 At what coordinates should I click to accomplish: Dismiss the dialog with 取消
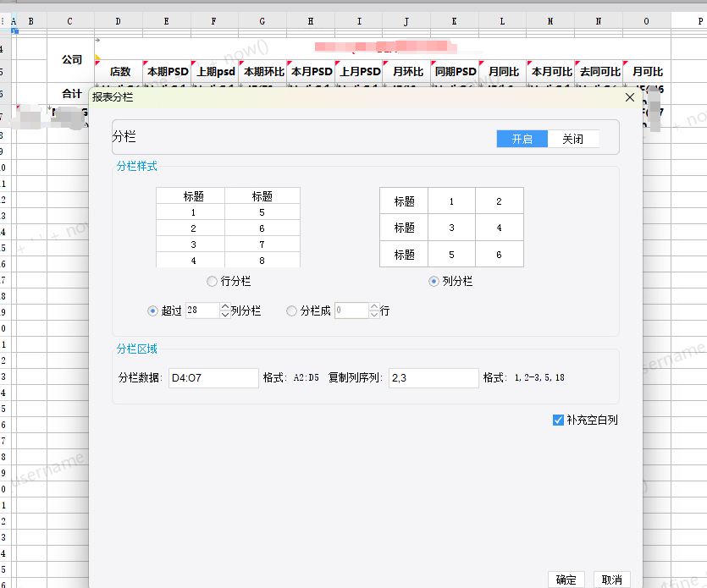[x=612, y=580]
